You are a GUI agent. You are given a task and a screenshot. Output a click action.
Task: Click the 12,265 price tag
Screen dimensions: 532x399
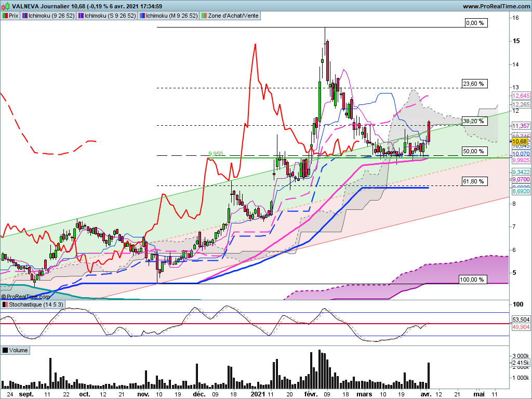(521, 104)
